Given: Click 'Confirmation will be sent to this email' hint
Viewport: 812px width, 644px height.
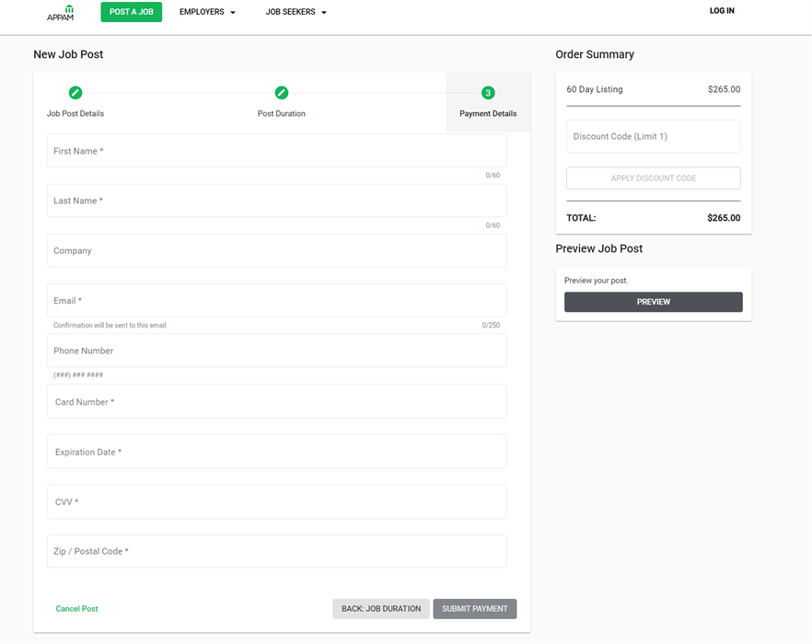Looking at the screenshot, I should [110, 325].
